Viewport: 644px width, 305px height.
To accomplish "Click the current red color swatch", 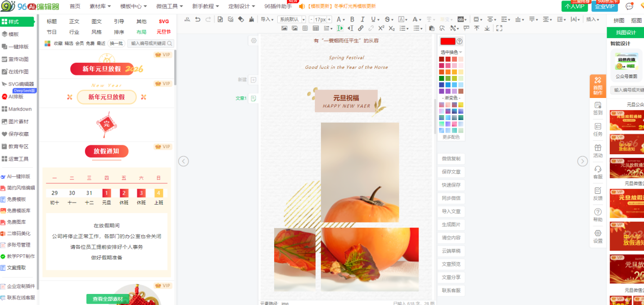I will click(x=447, y=41).
